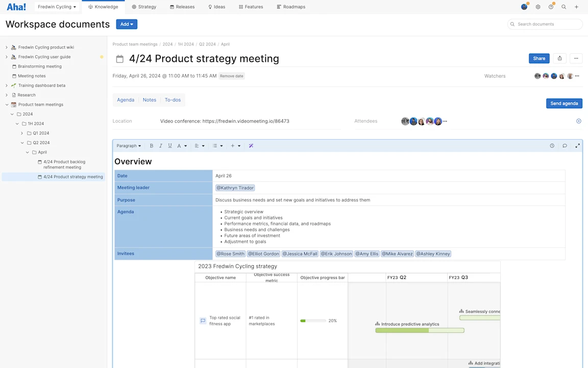Click the Share button

pyautogui.click(x=539, y=58)
